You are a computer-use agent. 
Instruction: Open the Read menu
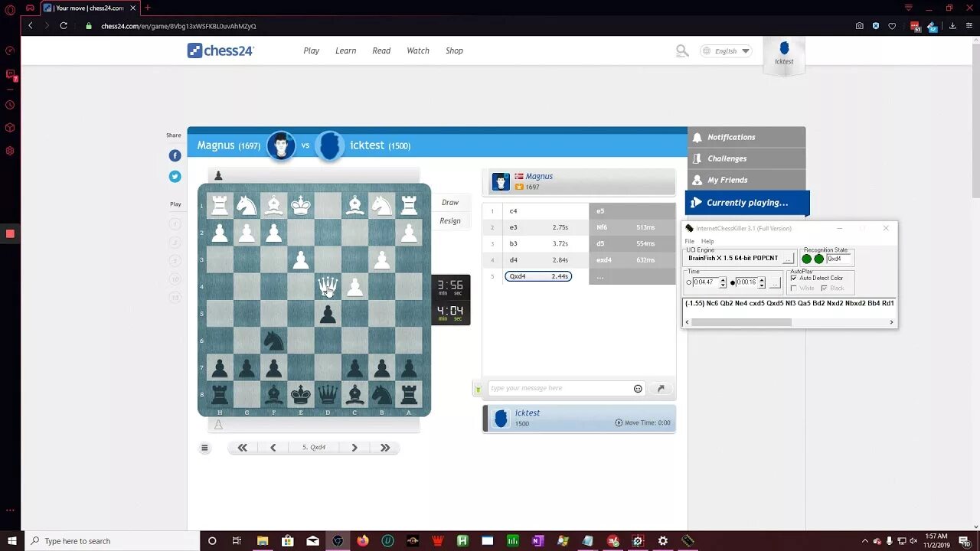381,51
